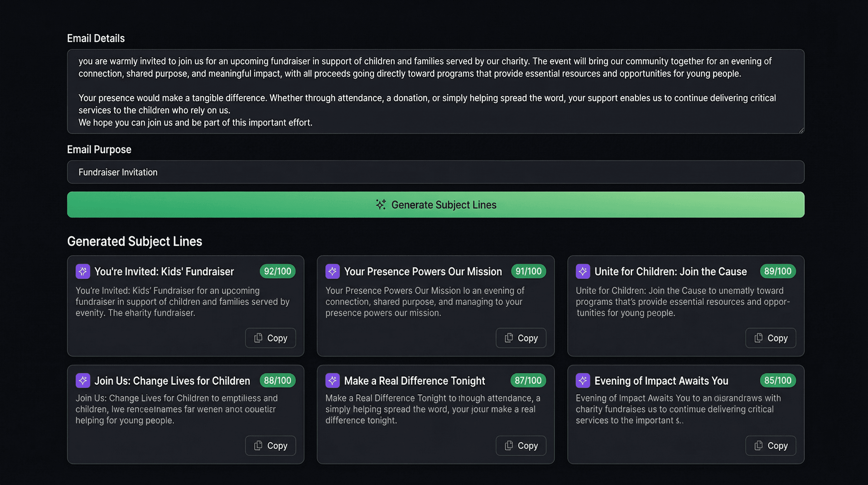Viewport: 868px width, 485px height.
Task: Copy the Make a Real Difference Tonight subject
Action: tap(521, 445)
